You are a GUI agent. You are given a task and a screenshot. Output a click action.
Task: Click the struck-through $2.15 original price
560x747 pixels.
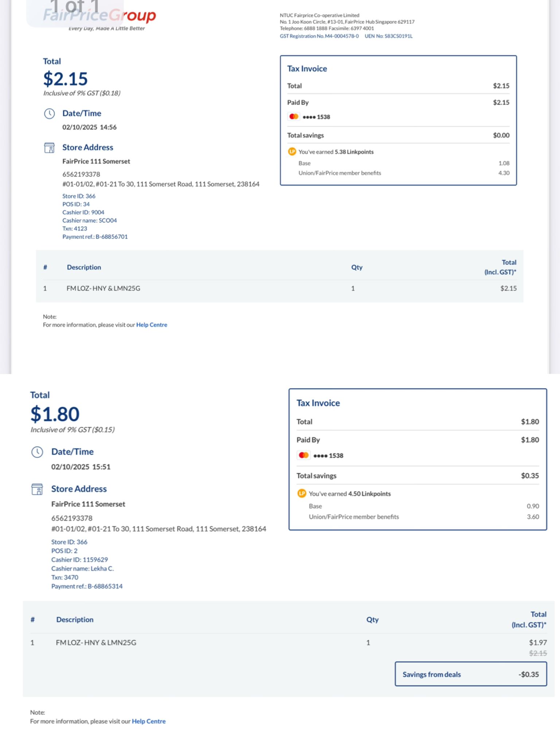click(538, 653)
